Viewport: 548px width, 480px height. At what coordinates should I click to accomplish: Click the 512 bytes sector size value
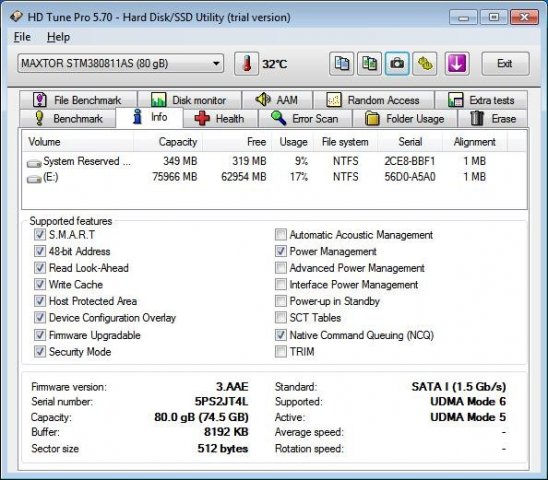[223, 449]
